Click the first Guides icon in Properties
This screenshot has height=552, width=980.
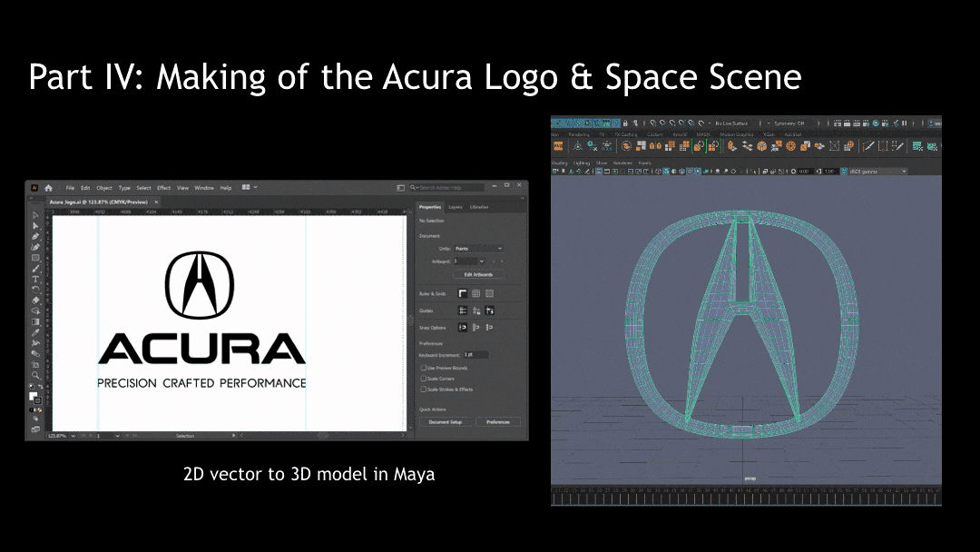coord(463,310)
